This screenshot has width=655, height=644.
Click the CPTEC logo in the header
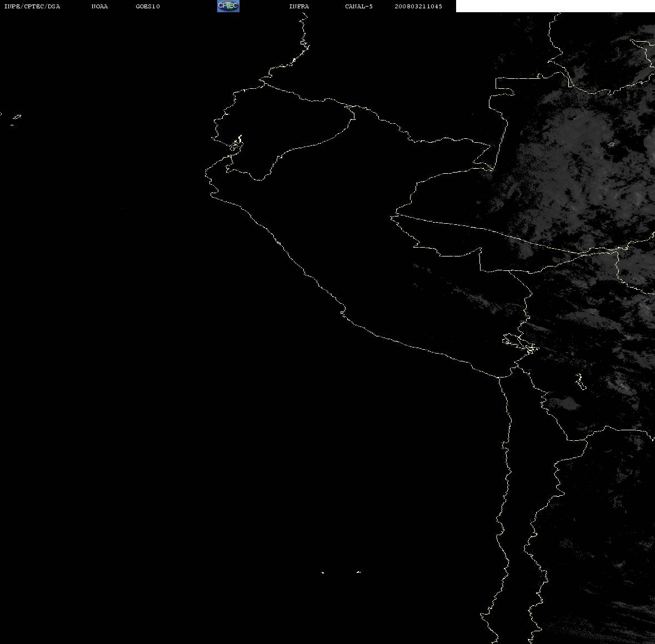(228, 6)
